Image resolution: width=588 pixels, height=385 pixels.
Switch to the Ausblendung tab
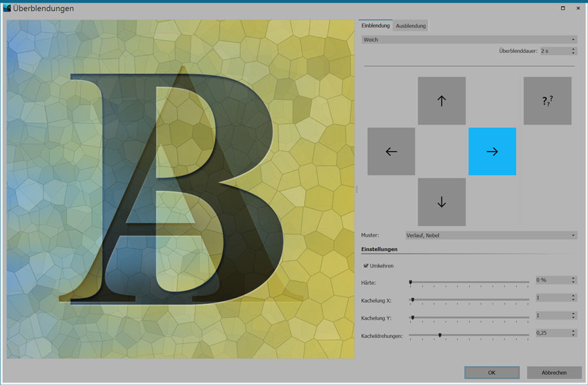(x=411, y=26)
